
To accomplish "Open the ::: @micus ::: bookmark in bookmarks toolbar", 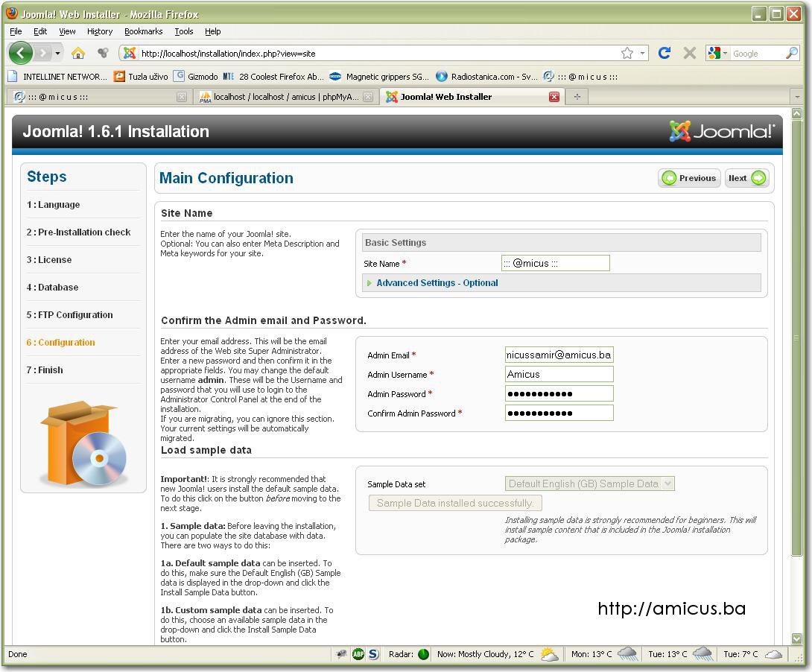I will [x=580, y=77].
